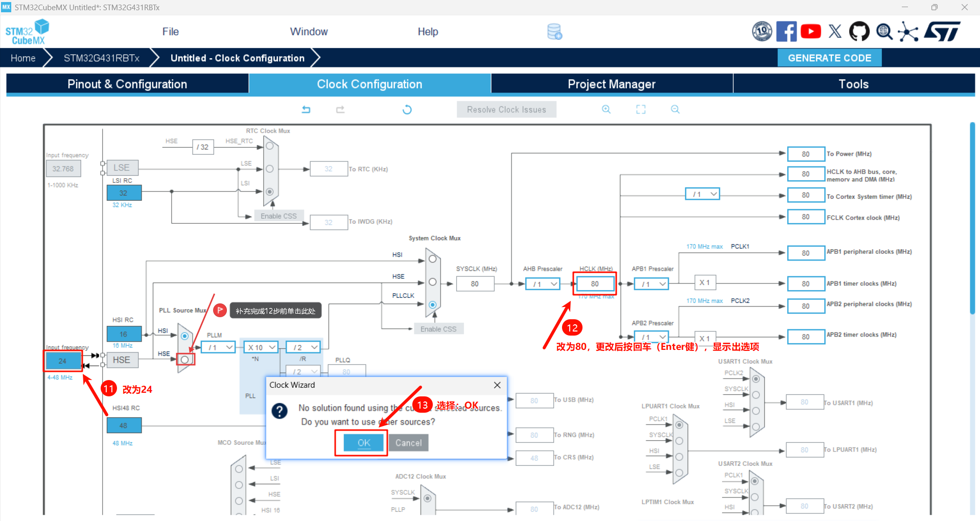The image size is (980, 521).
Task: Select PCLK1 in USART2 Clock Mux
Action: point(755,481)
